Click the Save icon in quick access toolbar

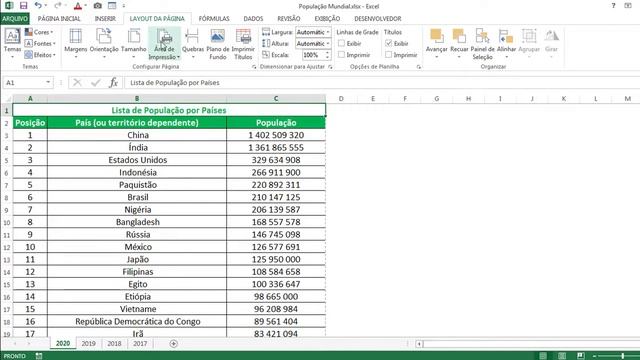tap(23, 6)
